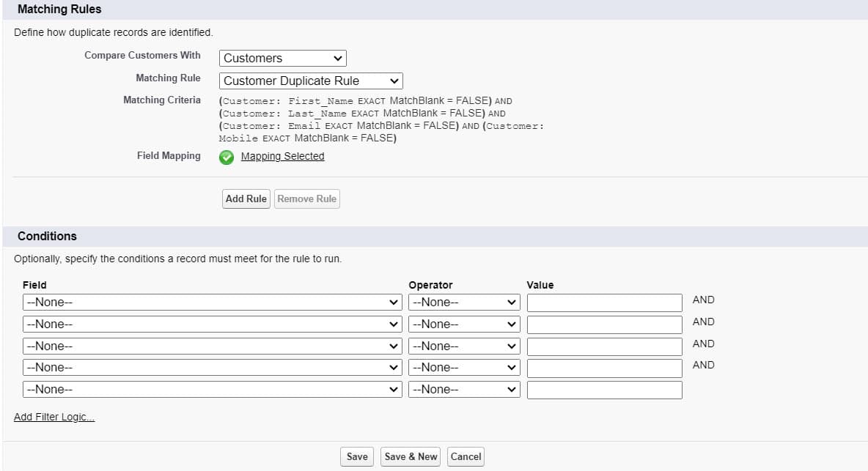Image resolution: width=868 pixels, height=471 pixels.
Task: Focus the second condition row Value field
Action: [x=605, y=324]
